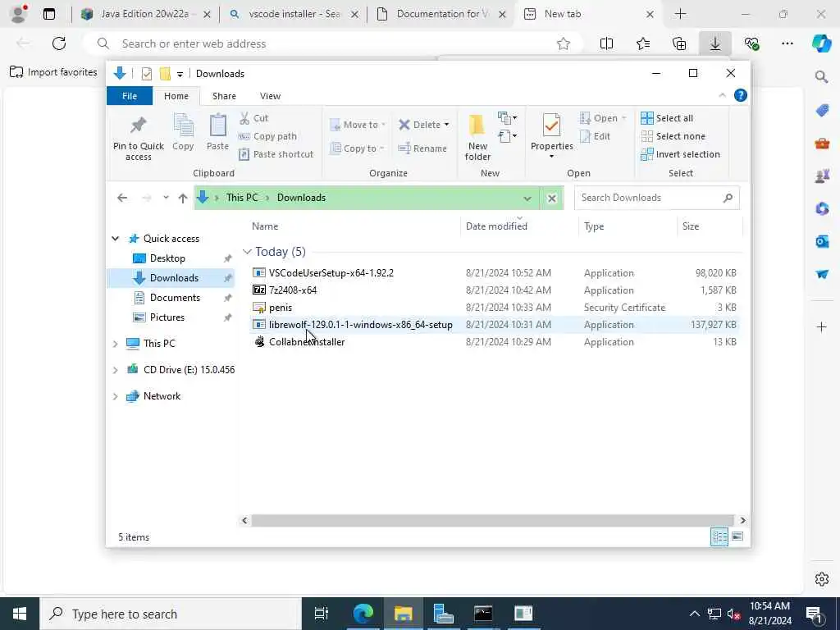Open a new Edge tab with plus
Screen dimensions: 840x630
coord(680,14)
